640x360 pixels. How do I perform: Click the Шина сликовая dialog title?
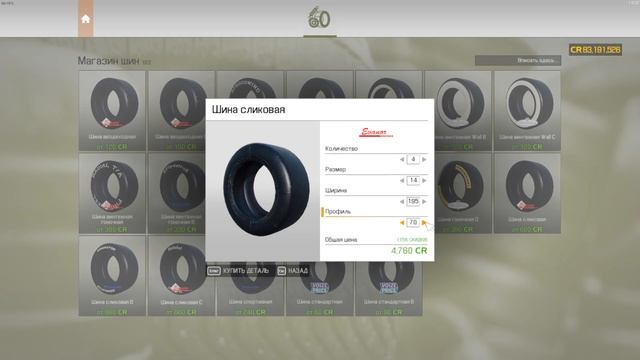(248, 109)
